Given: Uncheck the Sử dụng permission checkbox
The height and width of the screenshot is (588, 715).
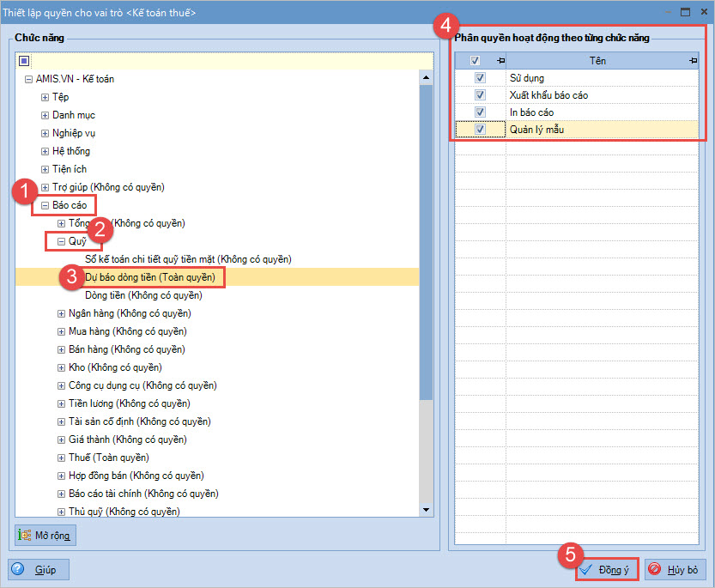Looking at the screenshot, I should (x=480, y=78).
